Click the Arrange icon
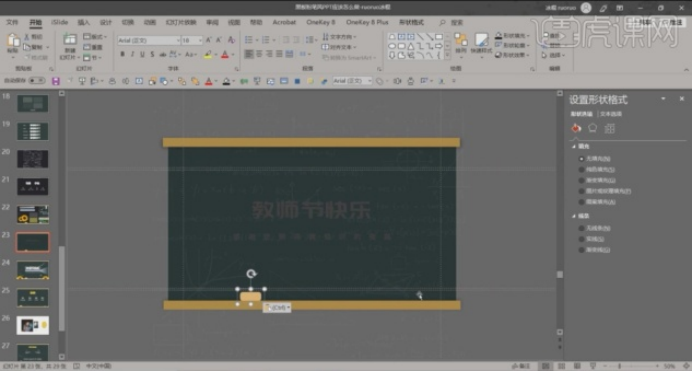692x371 pixels. 461,43
